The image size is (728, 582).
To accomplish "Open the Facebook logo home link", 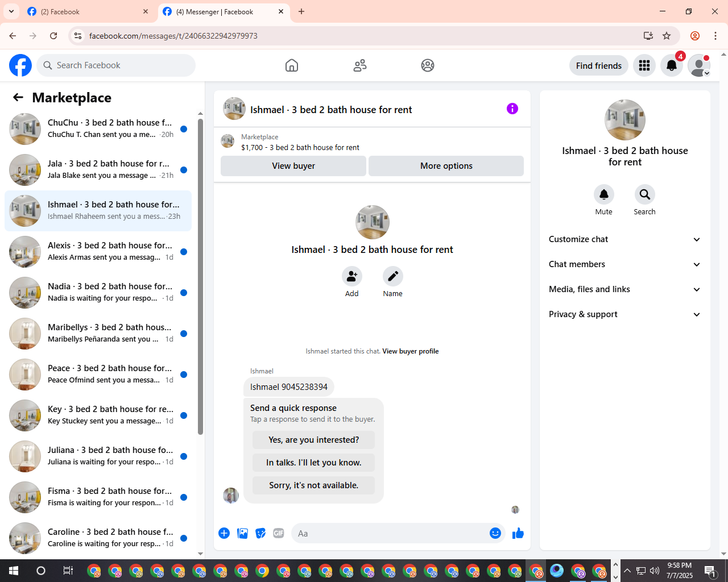I will pos(20,65).
